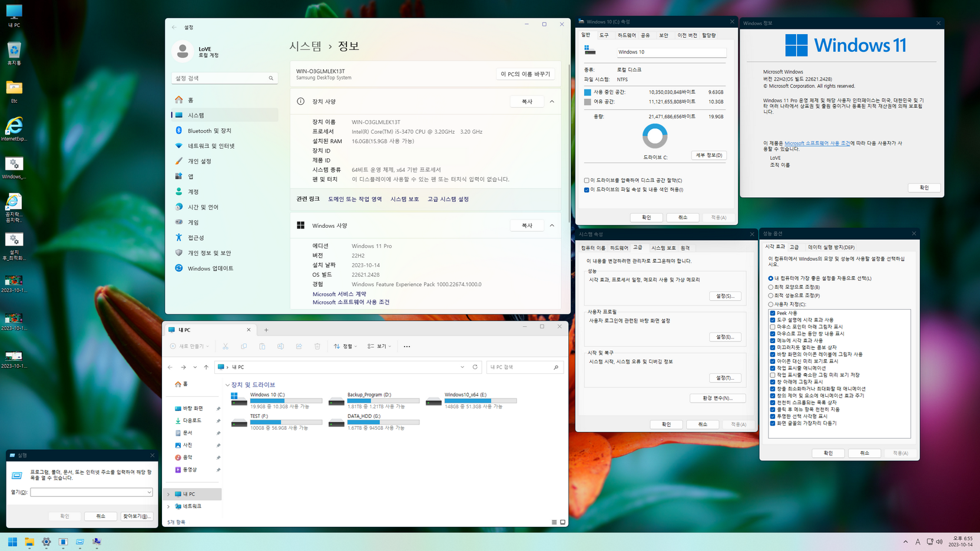Image resolution: width=980 pixels, height=551 pixels.
Task: Click the volume icon in system tray
Action: (x=939, y=542)
